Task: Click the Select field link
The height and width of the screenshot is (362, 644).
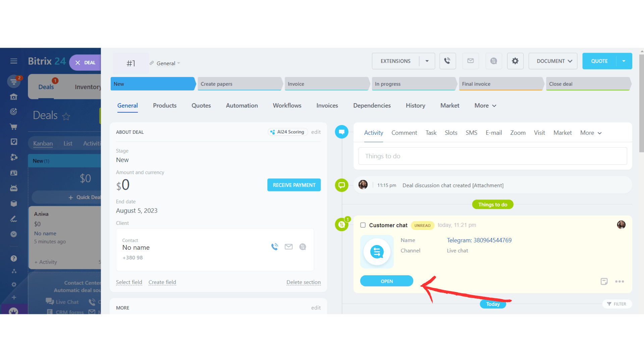Action: point(129,282)
